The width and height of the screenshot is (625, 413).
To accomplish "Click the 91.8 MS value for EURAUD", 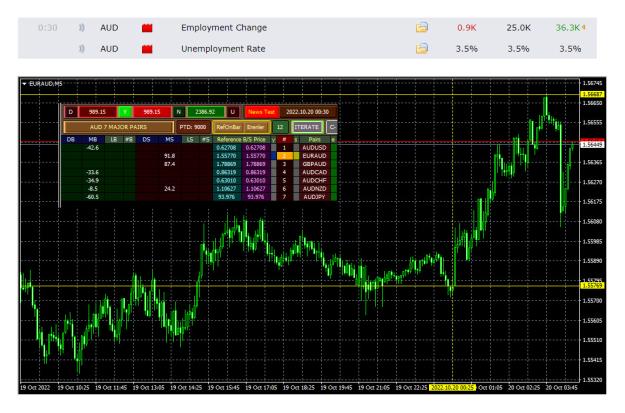I will pos(169,156).
